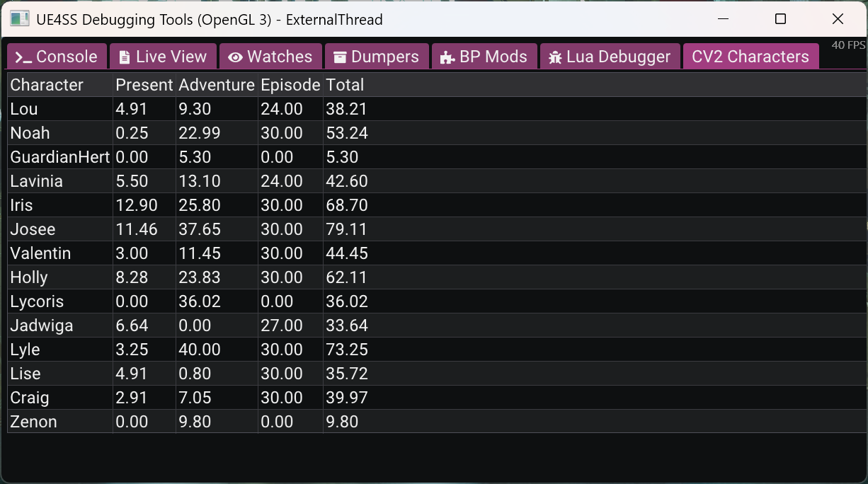Click Craig's total value 39.97

point(347,398)
